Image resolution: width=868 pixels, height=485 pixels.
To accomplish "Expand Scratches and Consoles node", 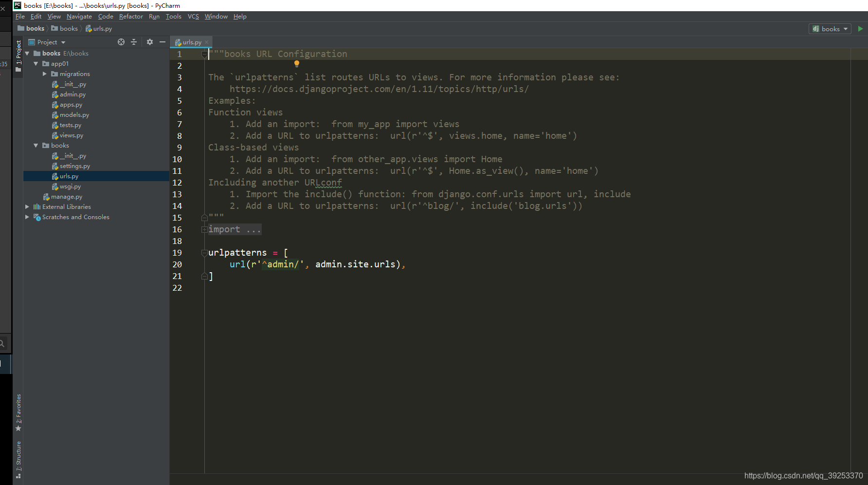I will pyautogui.click(x=27, y=217).
